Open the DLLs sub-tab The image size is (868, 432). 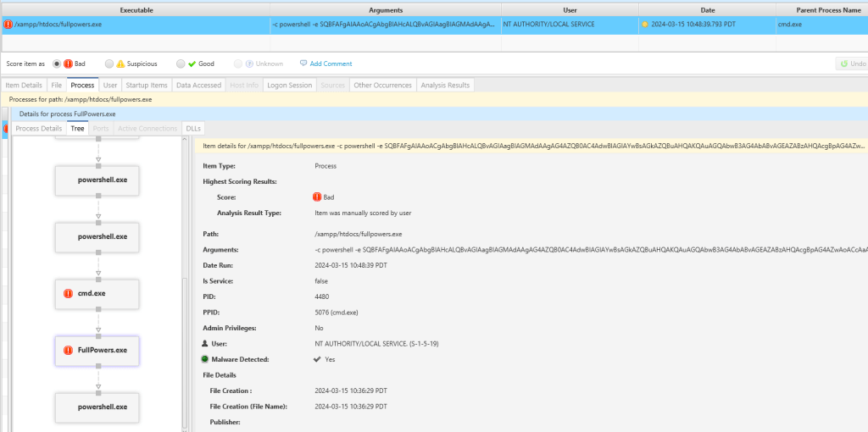click(x=194, y=128)
